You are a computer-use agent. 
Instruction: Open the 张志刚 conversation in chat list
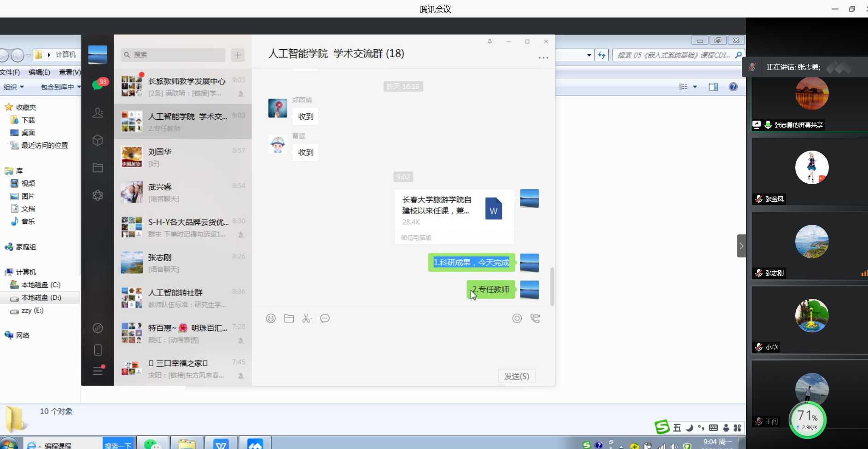coord(183,262)
